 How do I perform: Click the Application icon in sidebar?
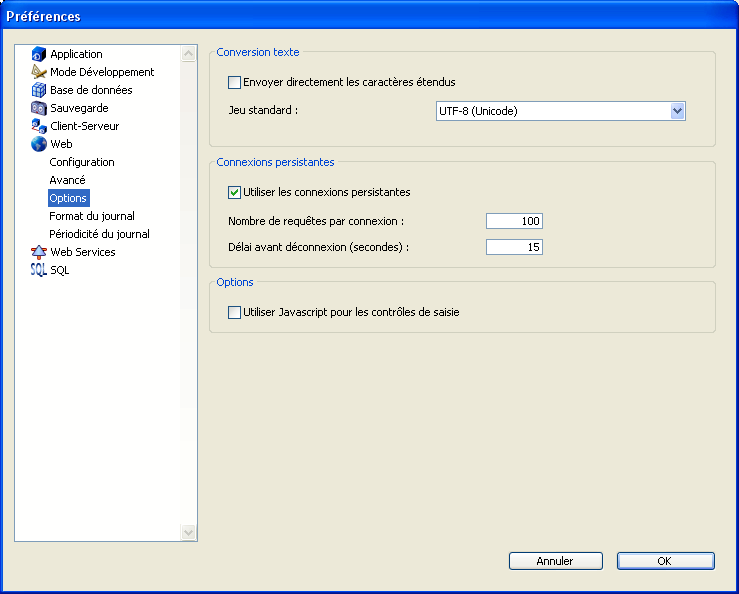[x=39, y=54]
